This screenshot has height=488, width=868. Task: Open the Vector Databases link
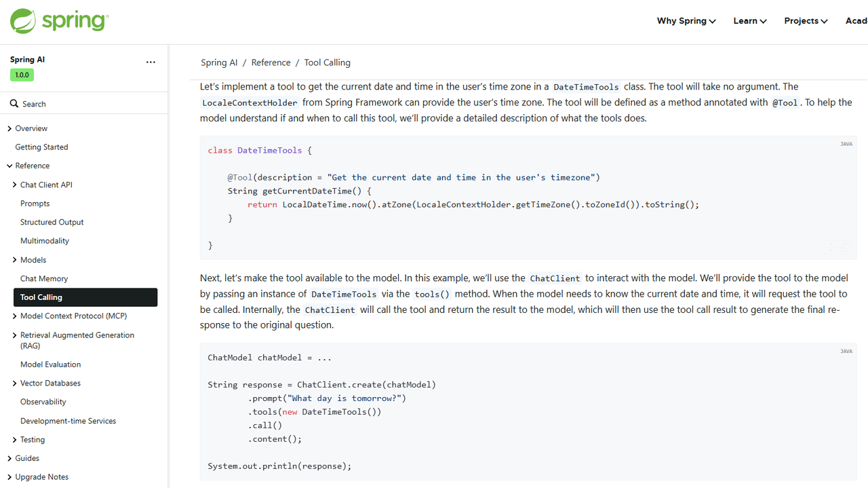[51, 383]
